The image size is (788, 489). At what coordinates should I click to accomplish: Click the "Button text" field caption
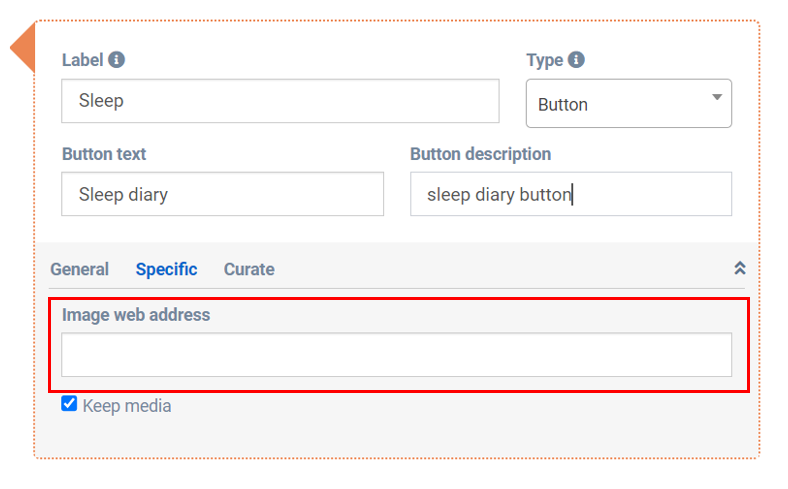104,154
